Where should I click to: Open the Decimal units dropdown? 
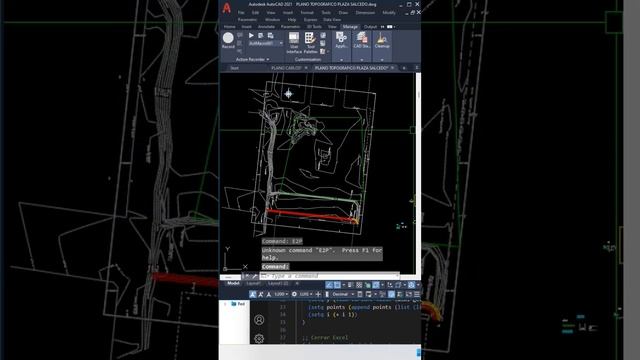click(343, 294)
